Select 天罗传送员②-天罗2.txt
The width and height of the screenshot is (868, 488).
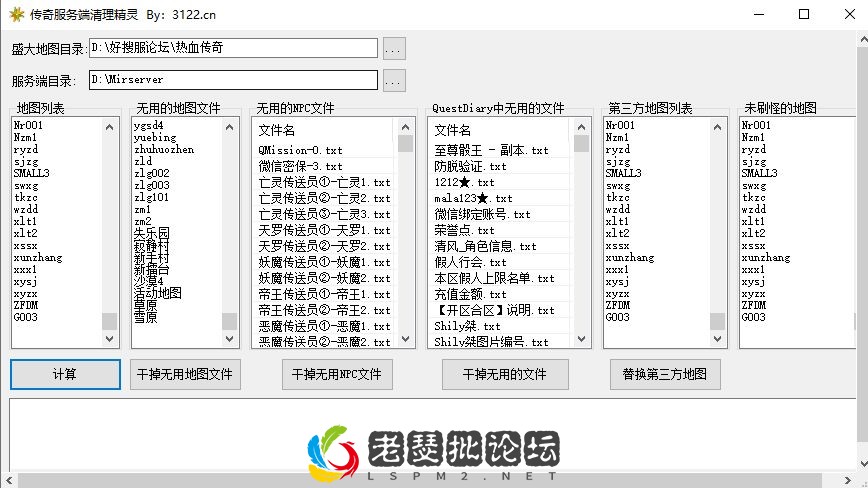324,246
